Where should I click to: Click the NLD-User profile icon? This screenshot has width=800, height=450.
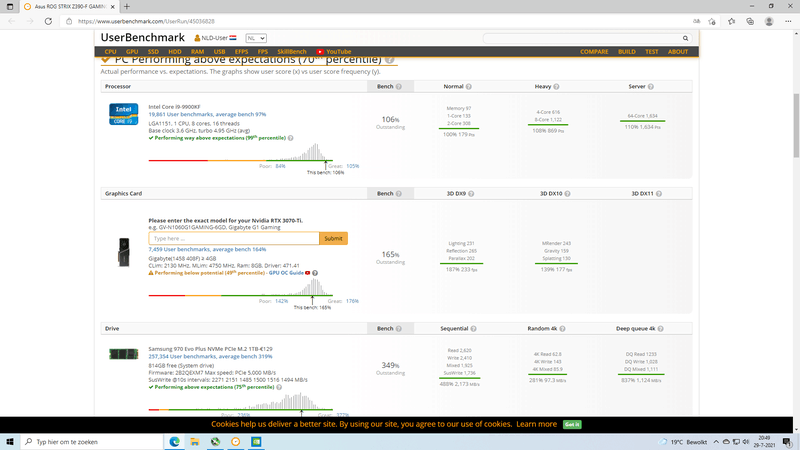click(197, 38)
